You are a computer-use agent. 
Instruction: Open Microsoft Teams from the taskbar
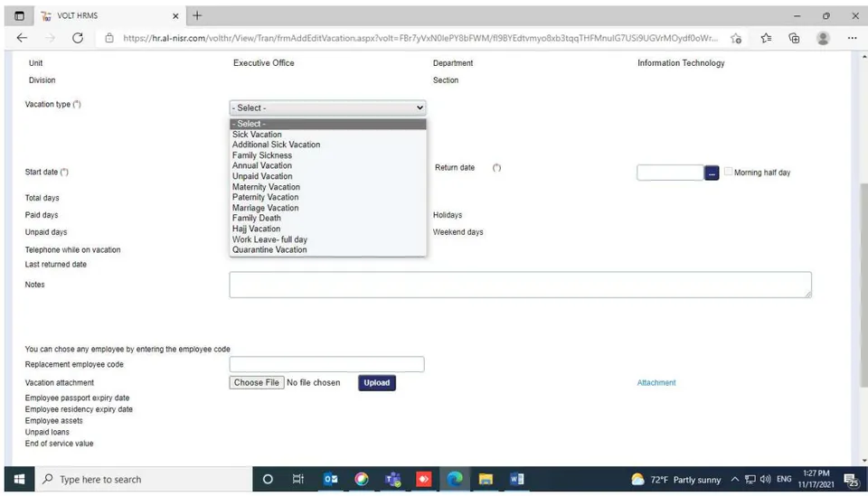click(x=392, y=479)
